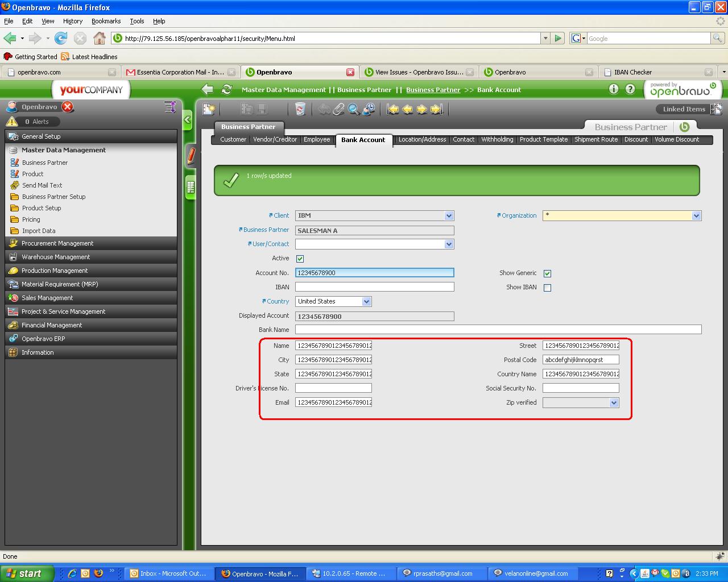Open the User/Contact dropdown
728x582 pixels.
(x=449, y=244)
